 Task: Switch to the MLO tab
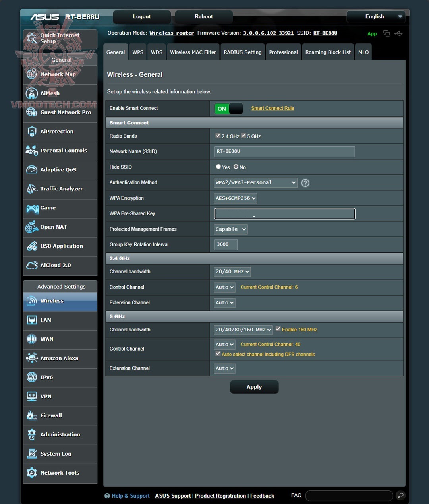pyautogui.click(x=363, y=52)
